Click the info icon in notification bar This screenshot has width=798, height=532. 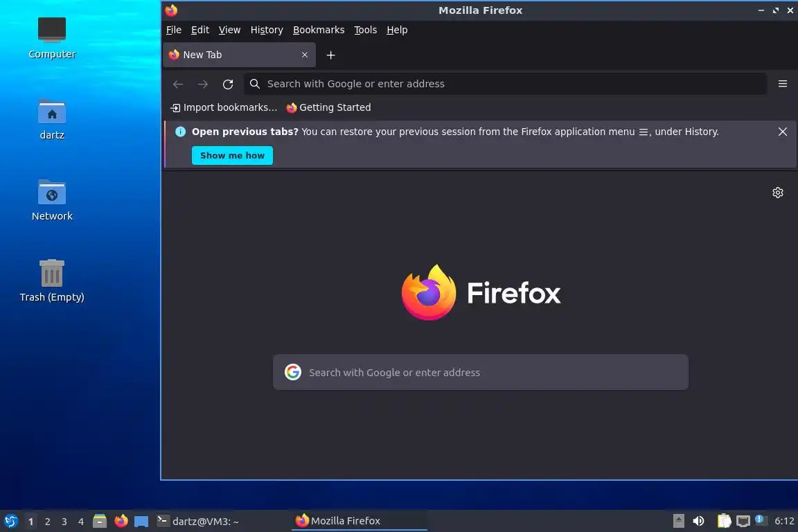coord(180,132)
